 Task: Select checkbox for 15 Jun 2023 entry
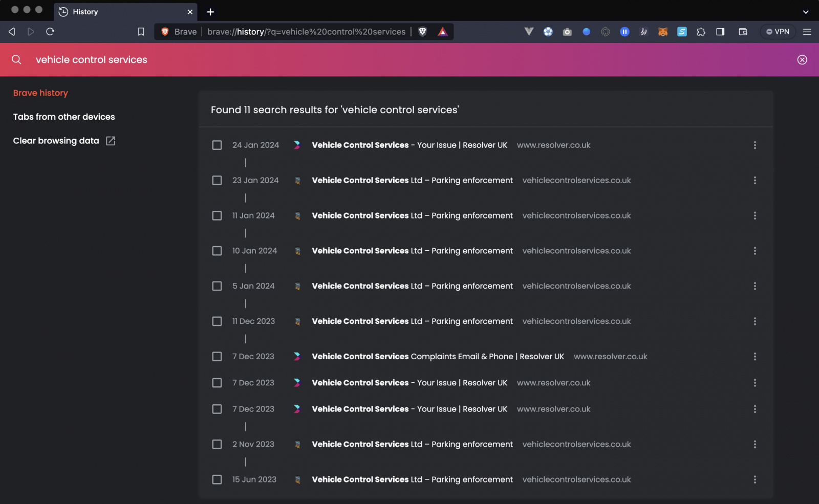217,480
